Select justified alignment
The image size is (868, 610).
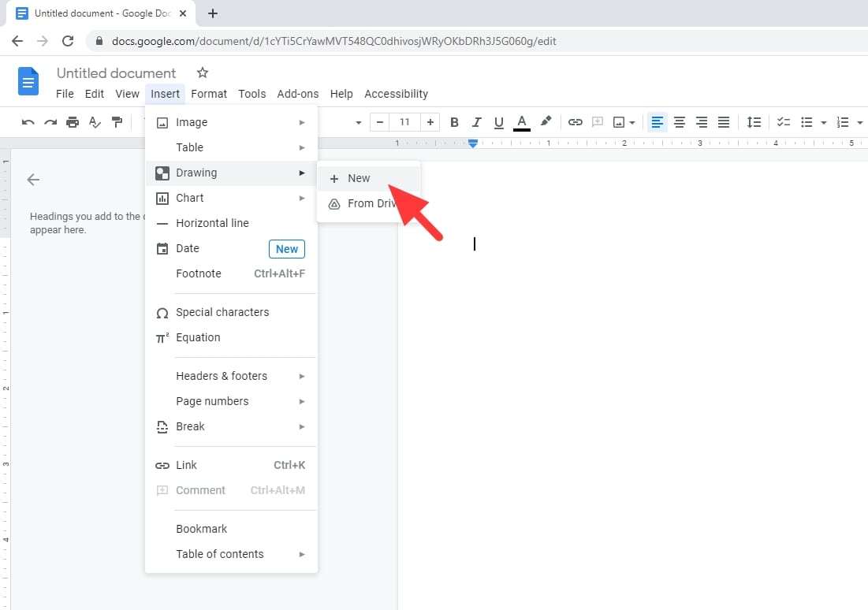click(724, 122)
